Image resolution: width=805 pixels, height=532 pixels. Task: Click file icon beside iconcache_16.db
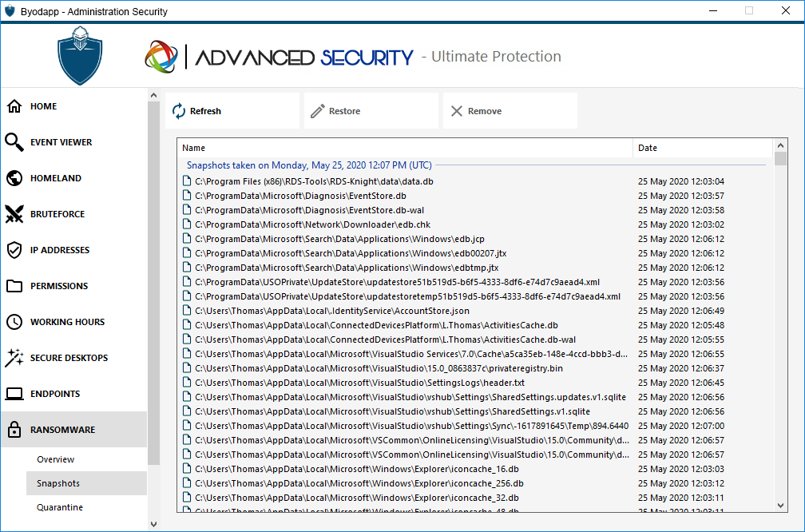pyautogui.click(x=187, y=469)
